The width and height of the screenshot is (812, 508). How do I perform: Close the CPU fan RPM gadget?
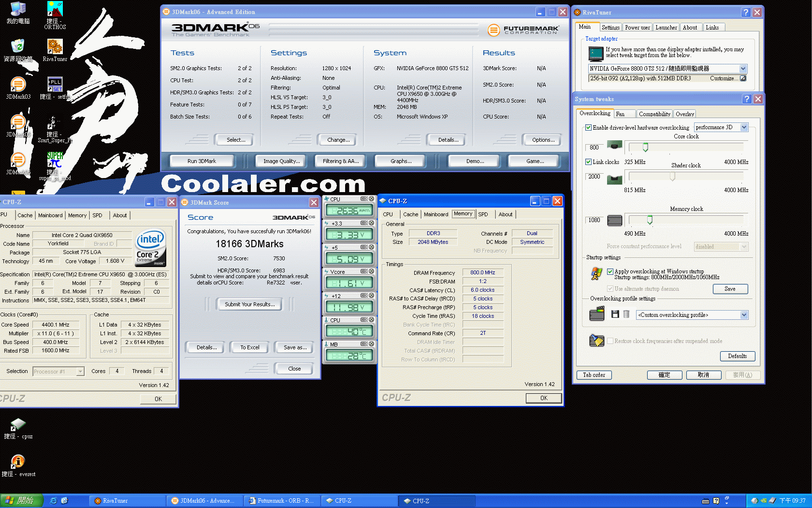[371, 199]
